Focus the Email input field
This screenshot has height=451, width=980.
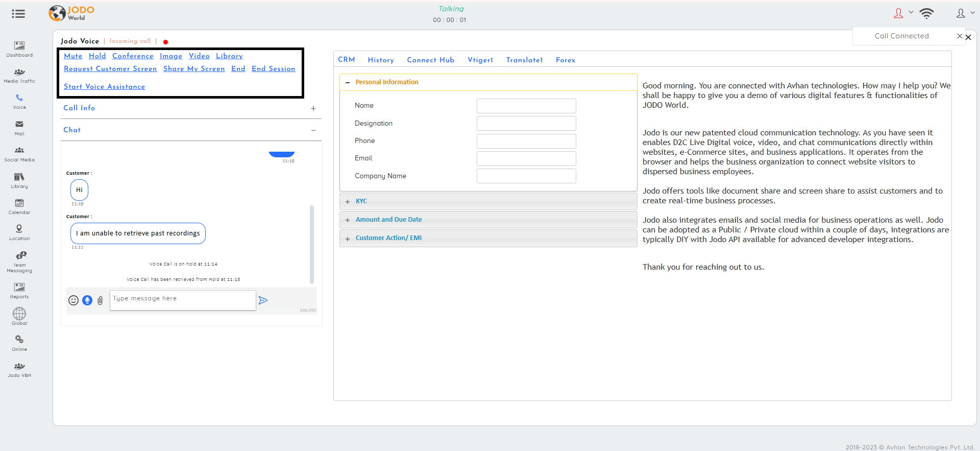(x=526, y=158)
